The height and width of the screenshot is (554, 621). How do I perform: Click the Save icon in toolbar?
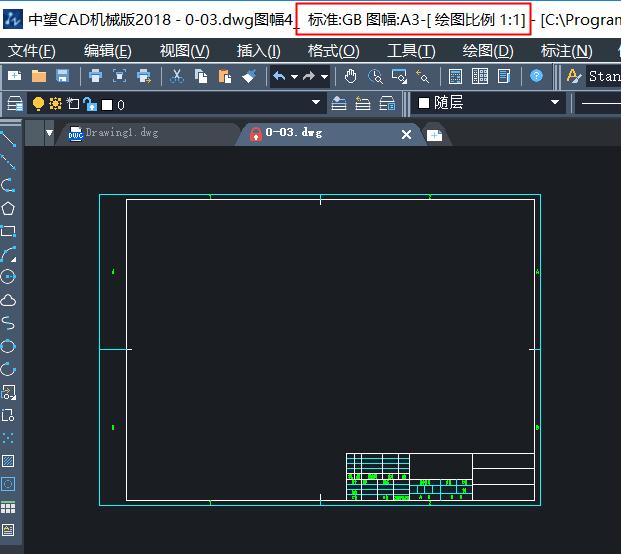click(63, 76)
